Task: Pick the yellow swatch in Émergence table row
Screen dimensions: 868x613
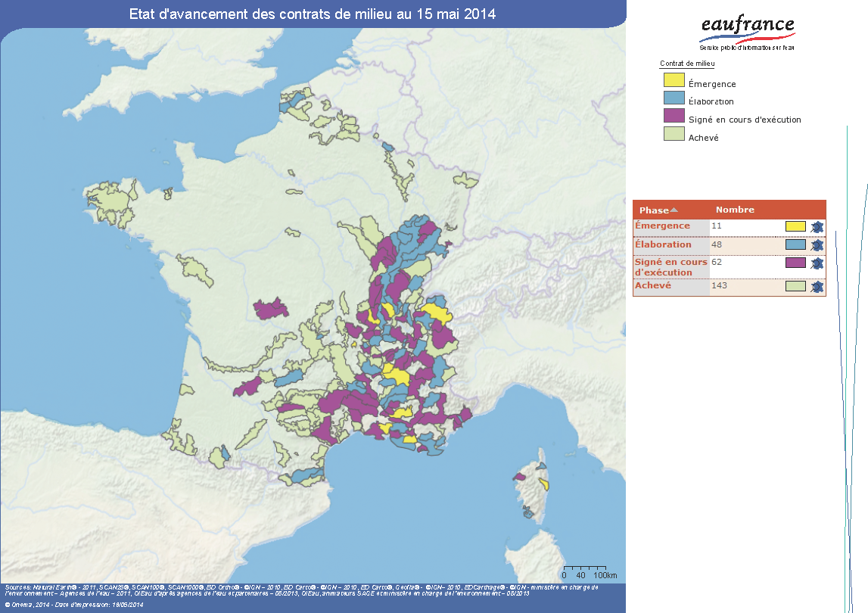Action: coord(795,226)
